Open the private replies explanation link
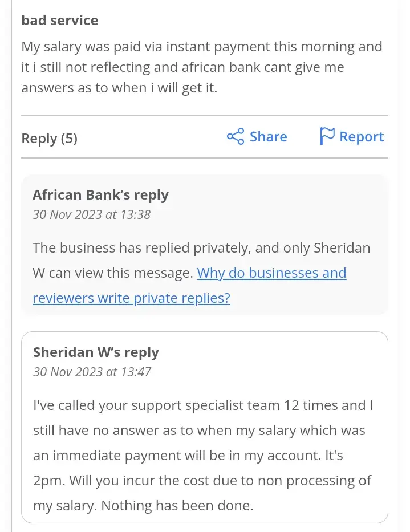 click(x=271, y=273)
